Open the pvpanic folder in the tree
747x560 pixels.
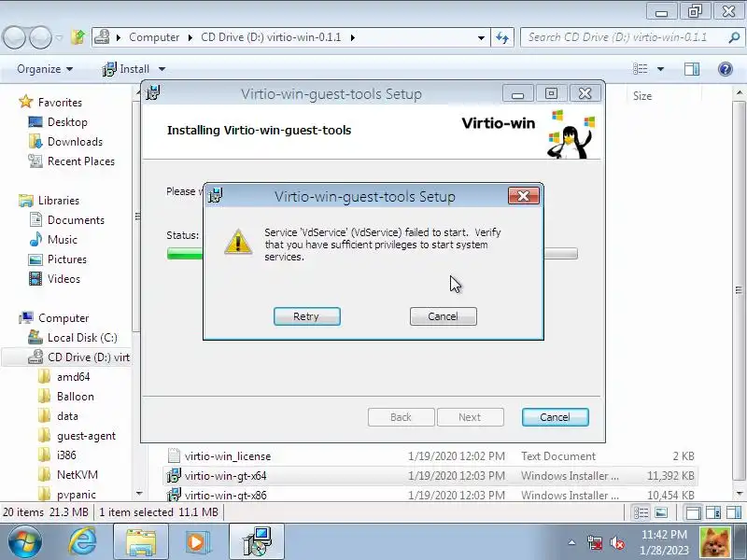click(x=66, y=495)
